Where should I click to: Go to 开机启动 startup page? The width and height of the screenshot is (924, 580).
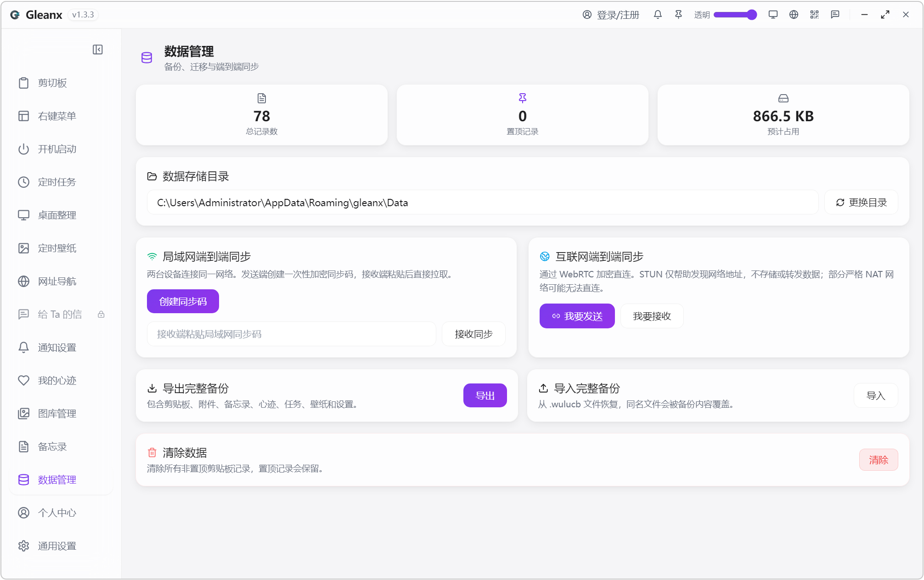pyautogui.click(x=62, y=149)
